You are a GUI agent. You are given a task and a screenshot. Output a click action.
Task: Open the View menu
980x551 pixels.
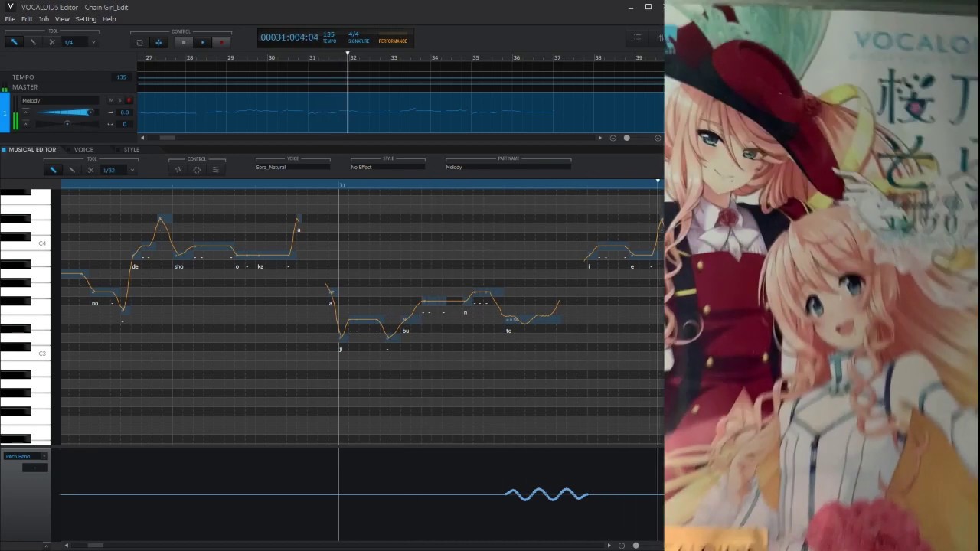62,19
